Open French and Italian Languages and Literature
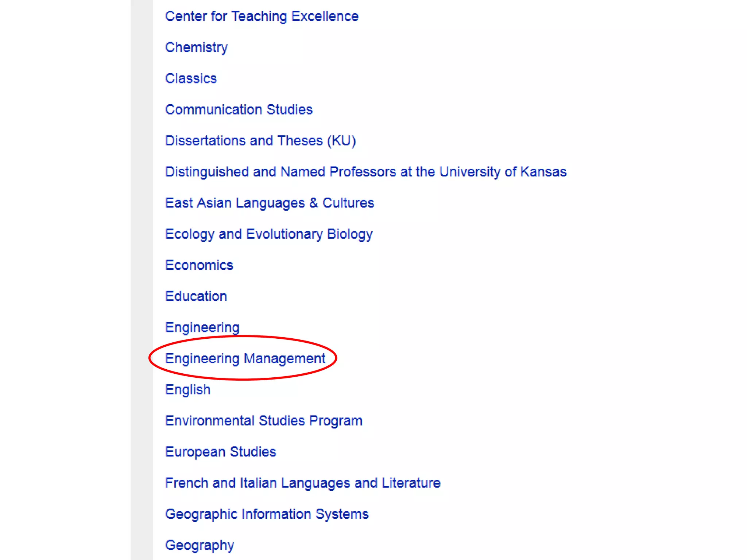Image resolution: width=747 pixels, height=560 pixels. pos(302,483)
